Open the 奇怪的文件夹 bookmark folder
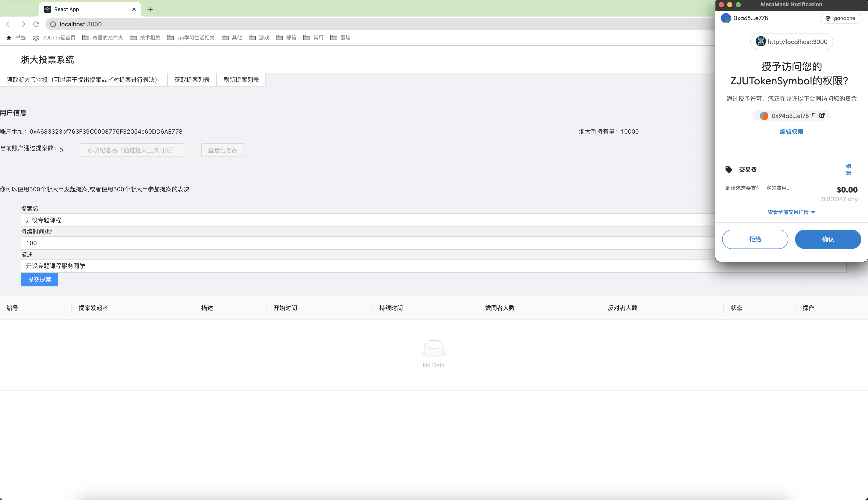The image size is (868, 500). (x=103, y=38)
